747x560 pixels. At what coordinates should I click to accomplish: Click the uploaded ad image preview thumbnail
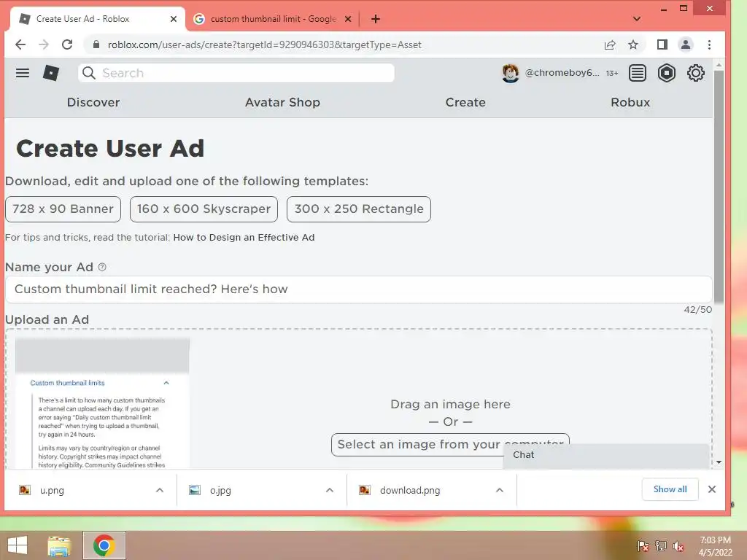[102, 403]
